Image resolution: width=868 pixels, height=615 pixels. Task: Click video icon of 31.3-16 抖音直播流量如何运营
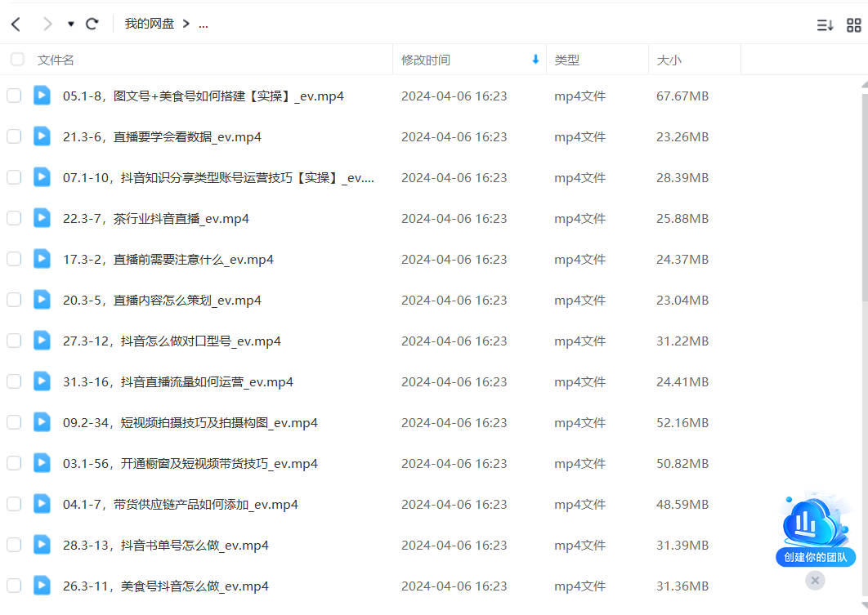pos(42,381)
